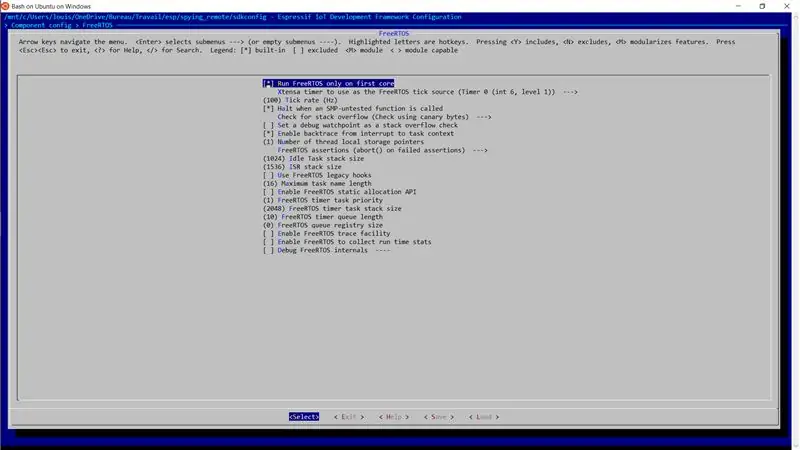Click the Select button at bottom
The height and width of the screenshot is (450, 800).
click(304, 417)
